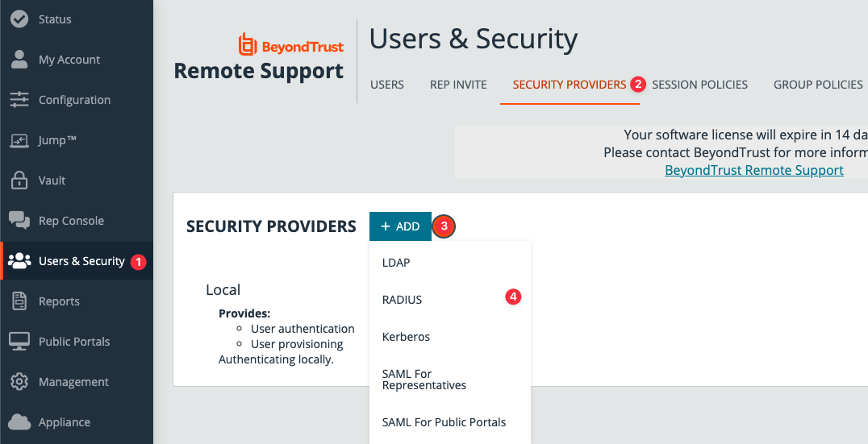868x444 pixels.
Task: Select the Reports document icon
Action: coord(19,301)
